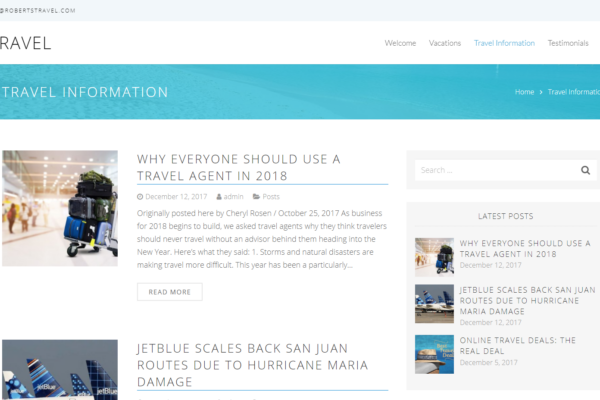
Task: Open sidebar 'Online Travel Deals: The Real Deal' link
Action: (518, 346)
